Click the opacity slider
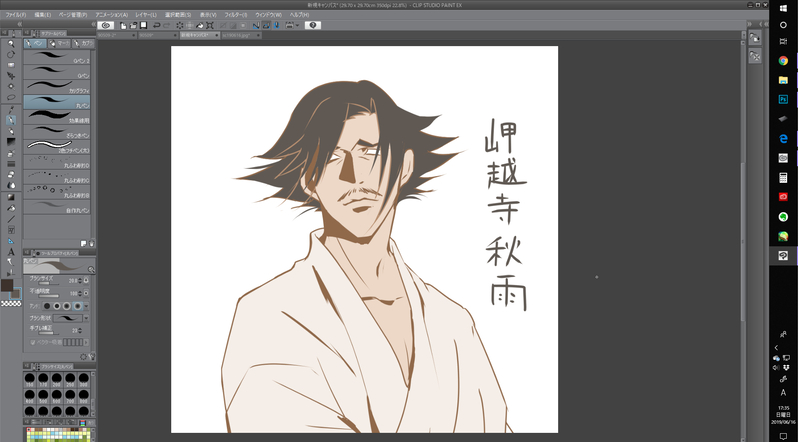This screenshot has width=800, height=442. (49, 296)
